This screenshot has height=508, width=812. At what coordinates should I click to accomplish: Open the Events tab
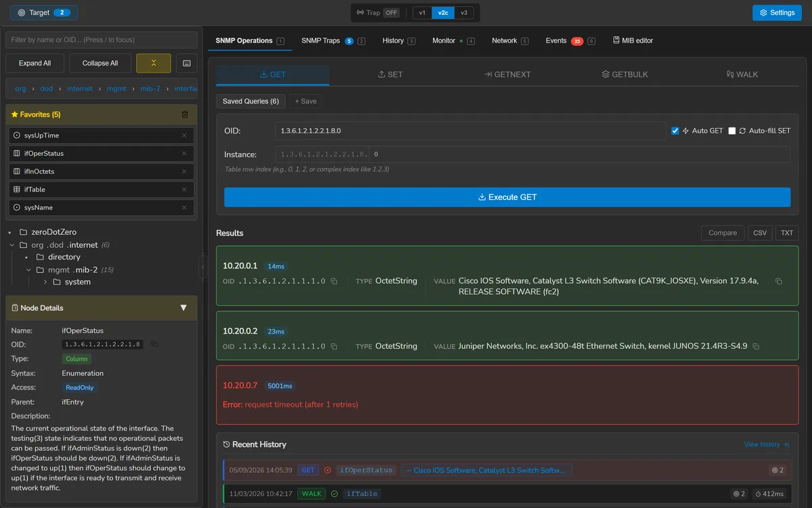coord(570,41)
